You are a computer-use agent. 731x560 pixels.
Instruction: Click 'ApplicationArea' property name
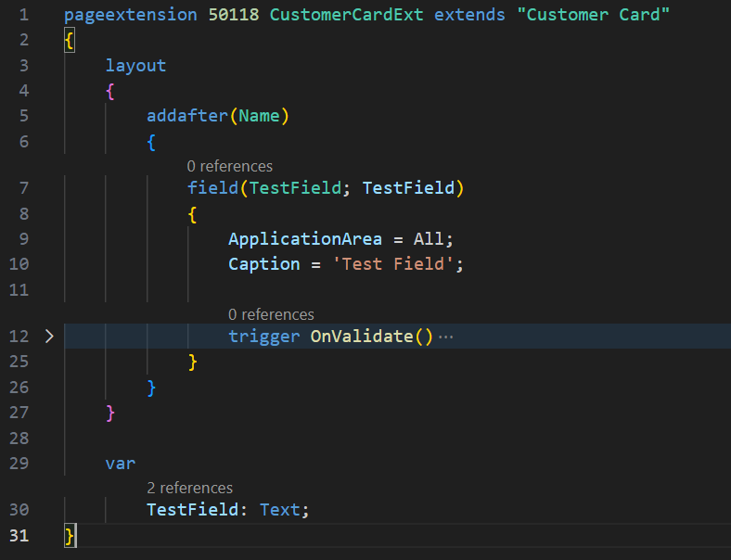[305, 239]
